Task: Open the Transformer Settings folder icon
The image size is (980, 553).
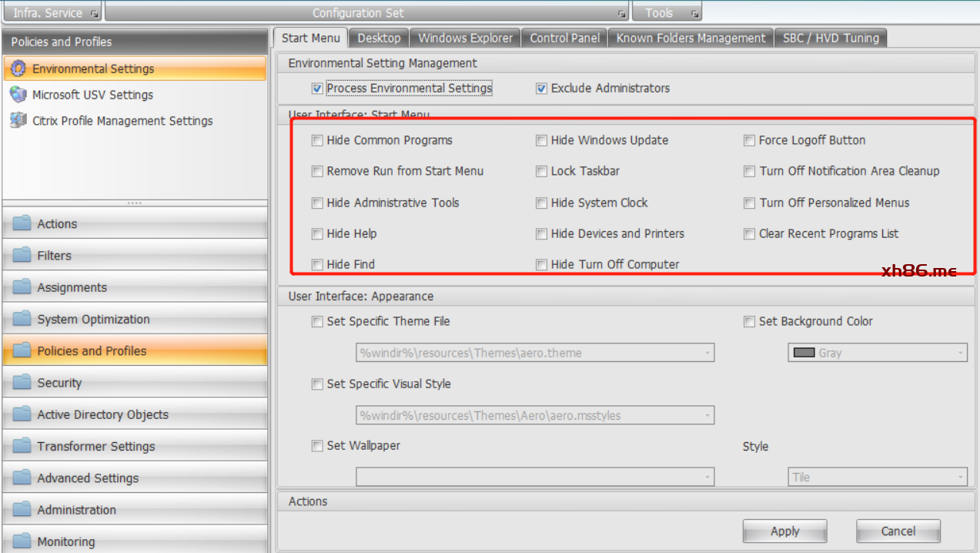Action: point(22,447)
